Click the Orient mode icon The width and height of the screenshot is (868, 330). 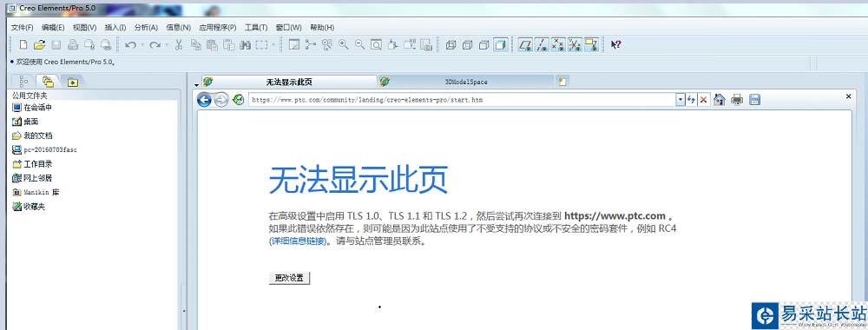pyautogui.click(x=327, y=45)
